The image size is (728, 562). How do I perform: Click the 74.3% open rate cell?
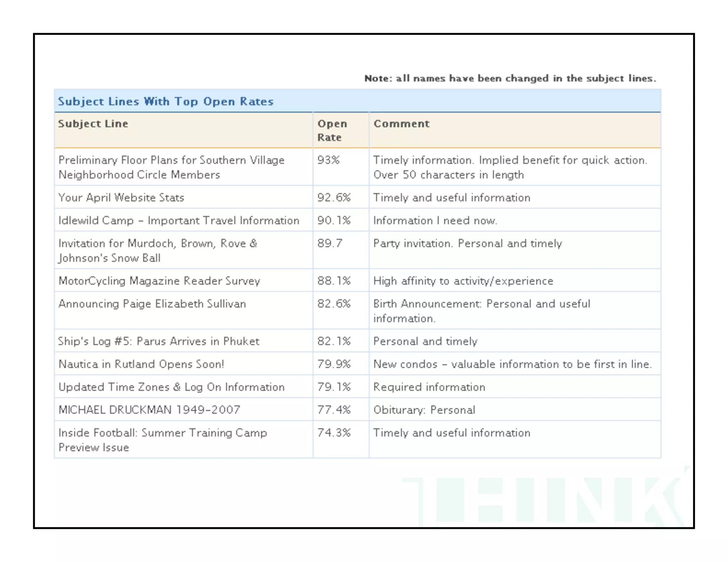pos(334,433)
